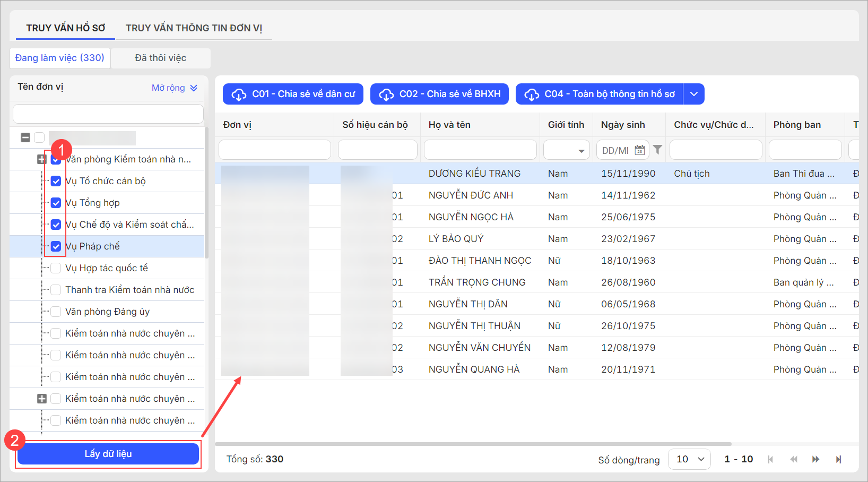
Task: Collapse the root unit tree node
Action: coord(25,137)
